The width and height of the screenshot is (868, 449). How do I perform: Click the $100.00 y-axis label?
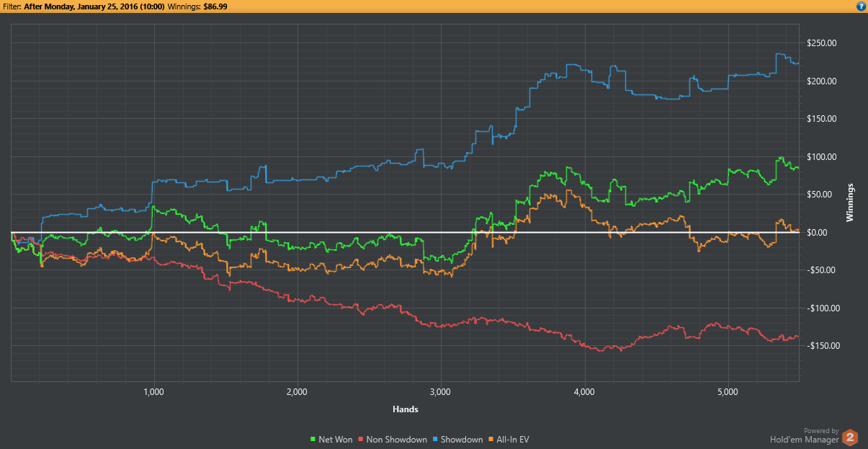coord(821,156)
